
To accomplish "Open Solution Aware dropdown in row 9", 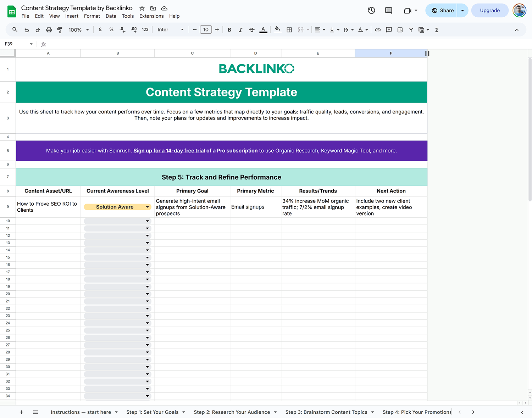I will pyautogui.click(x=148, y=207).
